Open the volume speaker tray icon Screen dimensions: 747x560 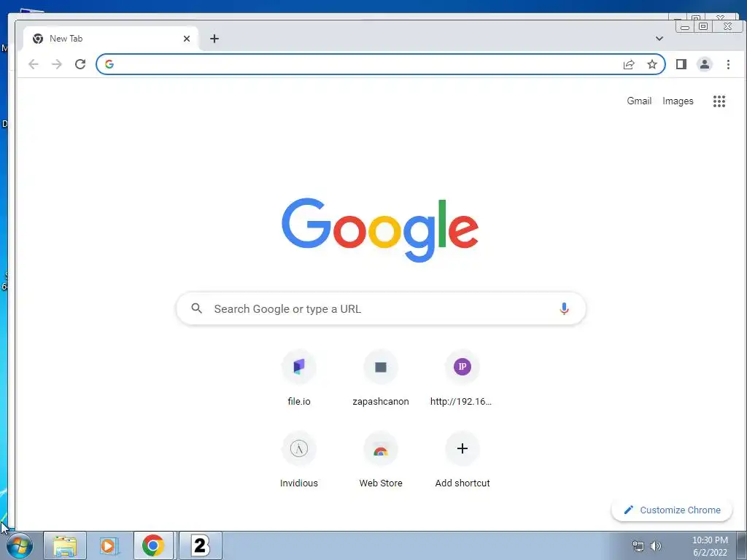coord(656,546)
